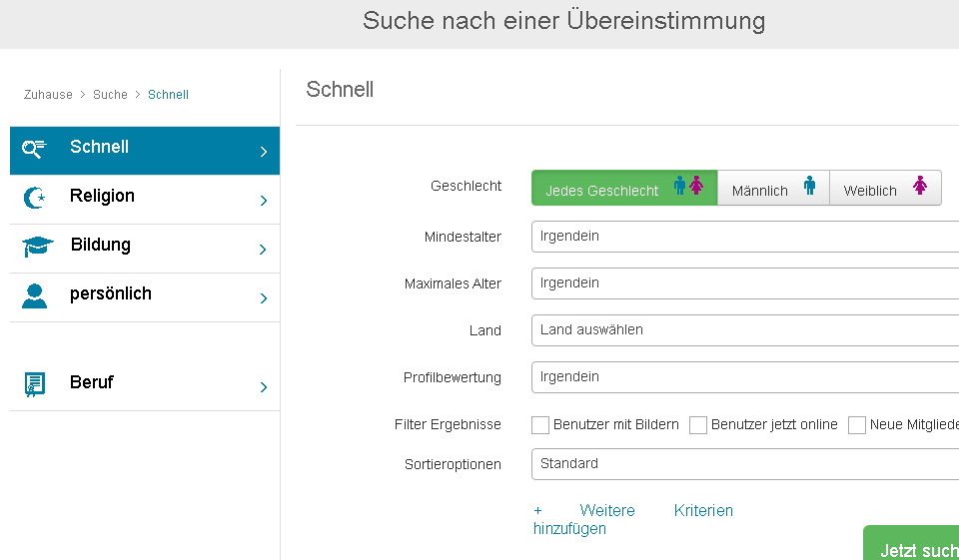The height and width of the screenshot is (560, 959).
Task: Click the person silhouette persönlich icon
Action: [35, 296]
